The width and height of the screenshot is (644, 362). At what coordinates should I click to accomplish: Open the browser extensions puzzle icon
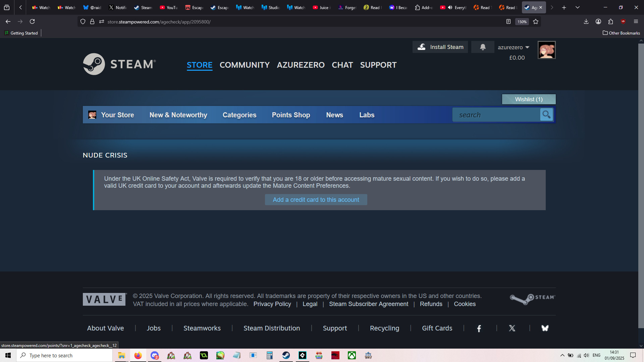610,21
